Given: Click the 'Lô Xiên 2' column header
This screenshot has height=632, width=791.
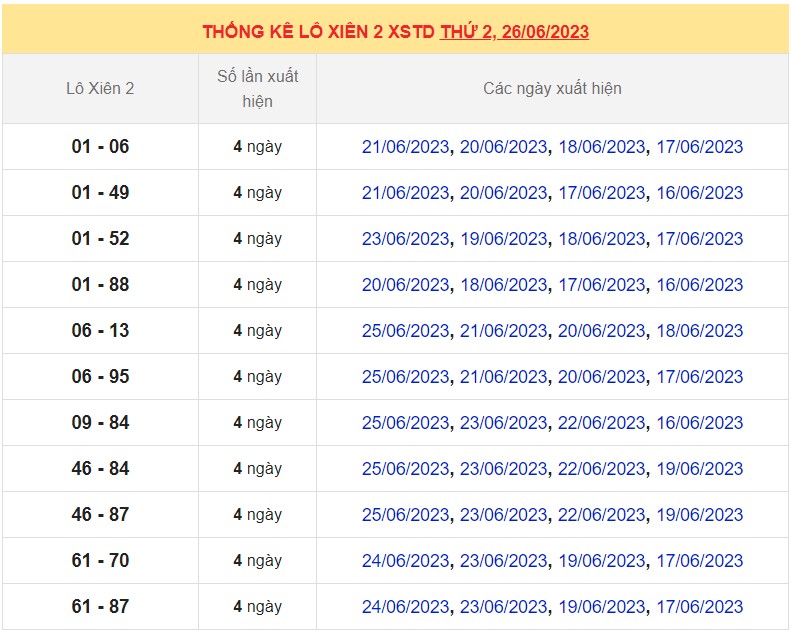Looking at the screenshot, I should (x=100, y=88).
